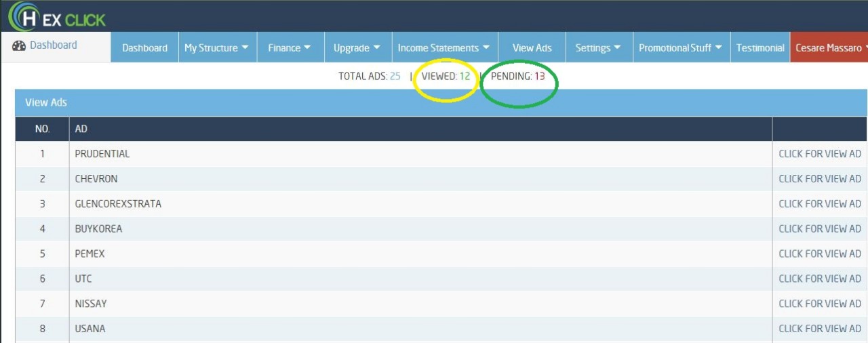This screenshot has width=868, height=343.
Task: Expand the Promotional Stuff menu
Action: (680, 47)
